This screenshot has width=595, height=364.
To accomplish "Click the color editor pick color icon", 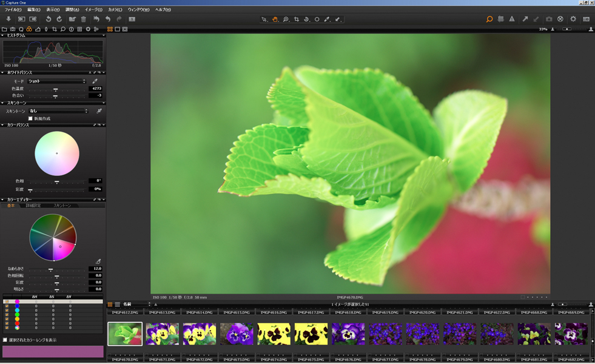I will [x=99, y=261].
